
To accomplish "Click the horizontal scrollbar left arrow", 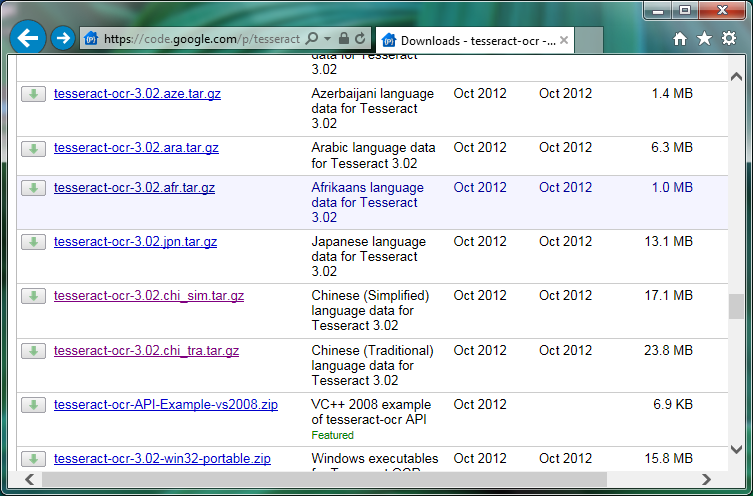I will point(29,479).
